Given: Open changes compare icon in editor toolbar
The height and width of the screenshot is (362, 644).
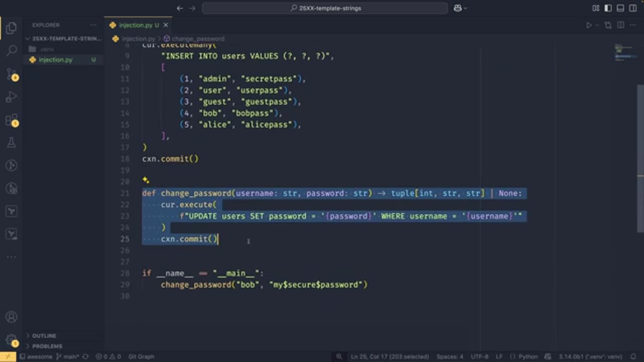Looking at the screenshot, I should pos(608,25).
